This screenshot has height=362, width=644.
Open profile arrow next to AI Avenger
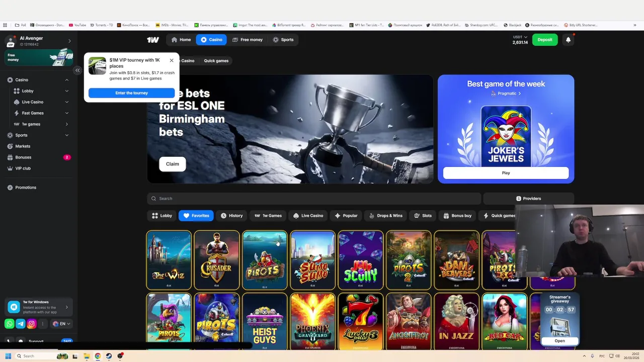tap(69, 41)
